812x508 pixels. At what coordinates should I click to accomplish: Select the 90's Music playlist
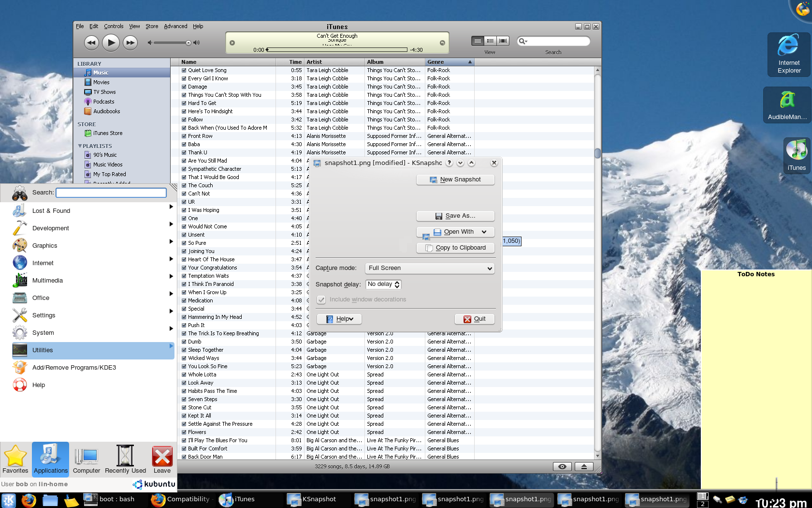[x=105, y=155]
